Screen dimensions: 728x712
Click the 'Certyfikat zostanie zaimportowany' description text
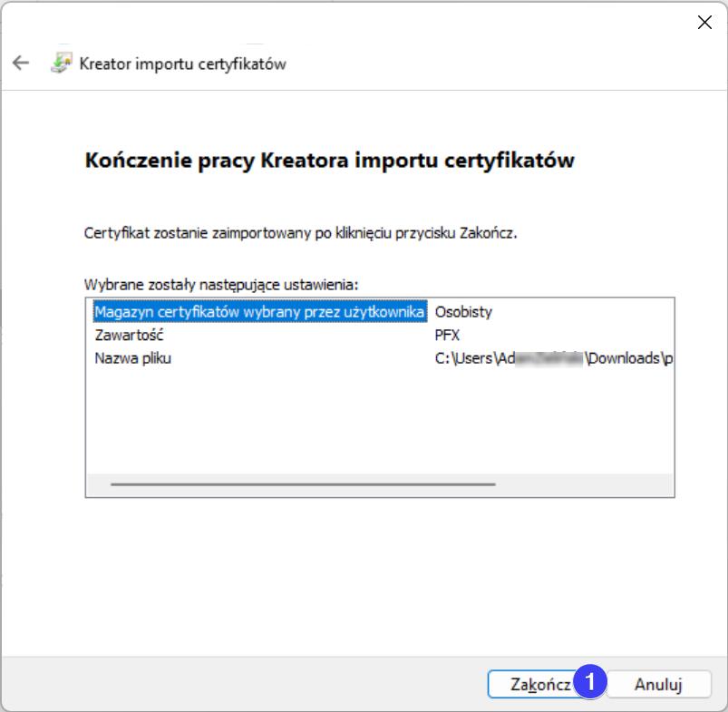point(300,233)
